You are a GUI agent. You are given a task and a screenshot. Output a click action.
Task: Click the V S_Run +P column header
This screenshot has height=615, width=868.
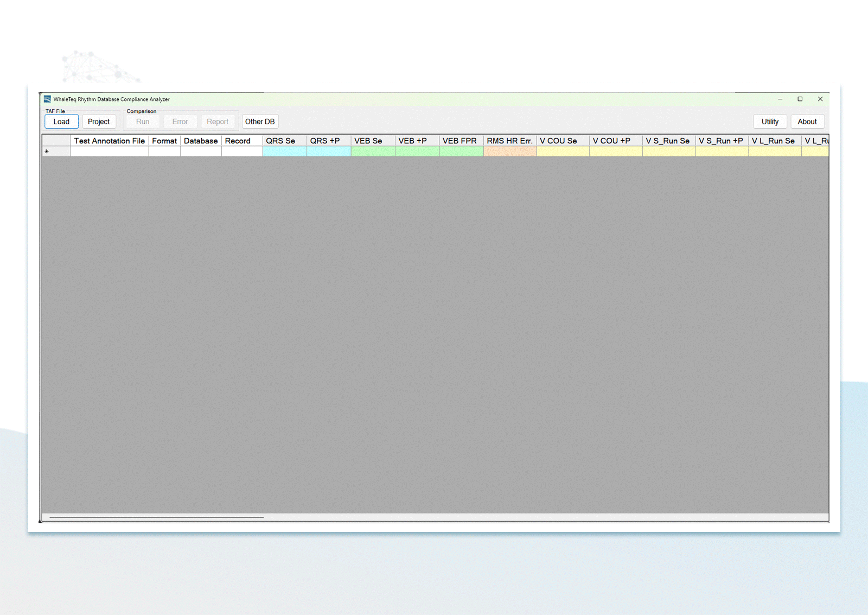point(722,141)
